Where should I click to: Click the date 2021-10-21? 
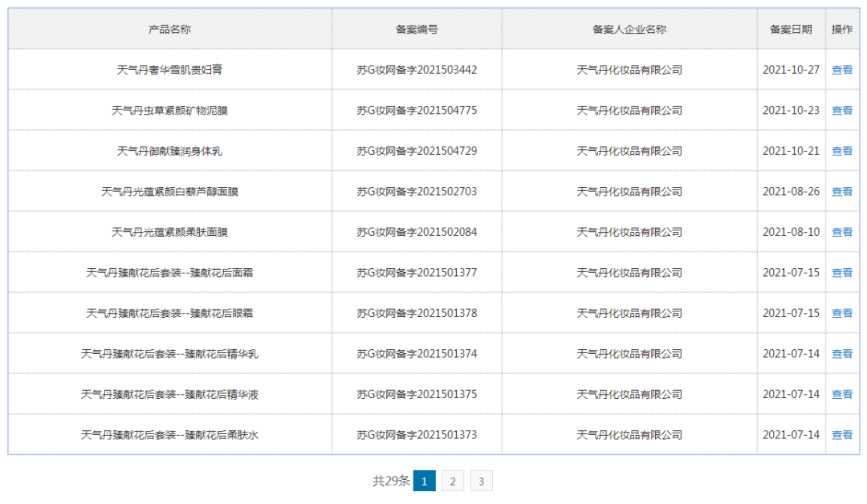[791, 151]
